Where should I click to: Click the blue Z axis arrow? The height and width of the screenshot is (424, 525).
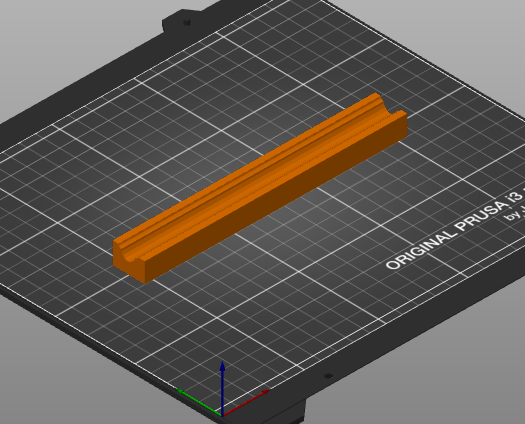[x=222, y=388]
